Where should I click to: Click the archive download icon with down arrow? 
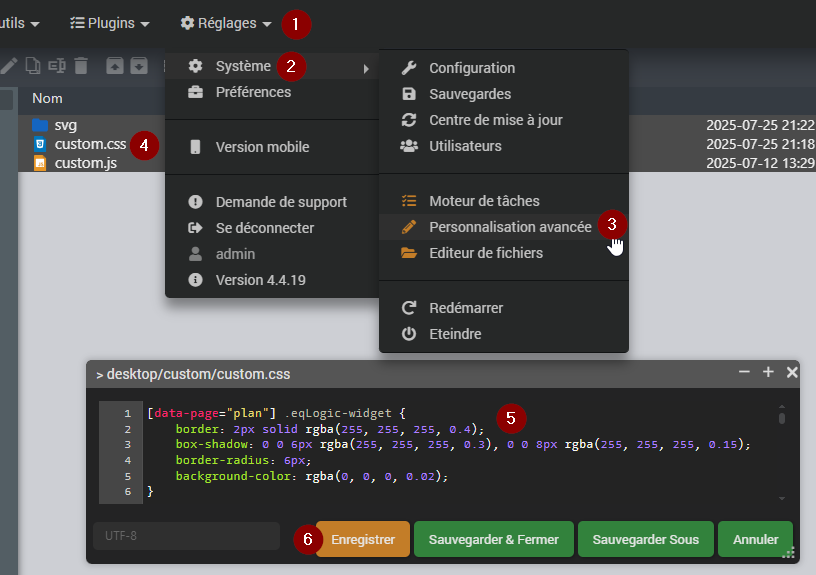tap(139, 66)
